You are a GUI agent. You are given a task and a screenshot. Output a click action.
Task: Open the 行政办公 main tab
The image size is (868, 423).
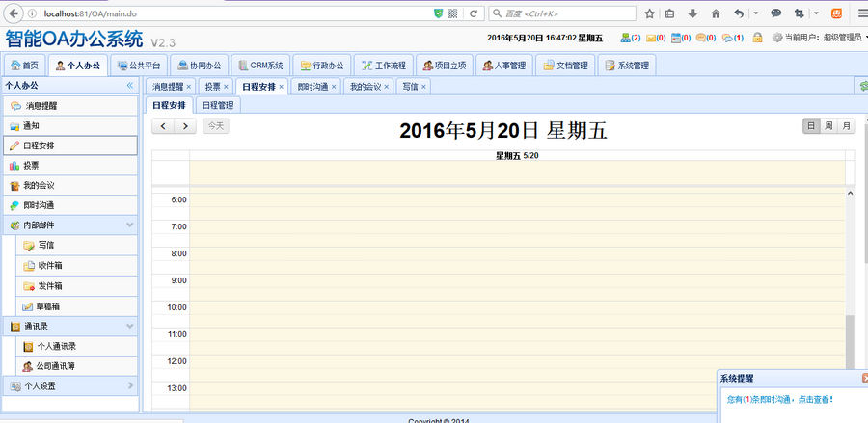321,66
